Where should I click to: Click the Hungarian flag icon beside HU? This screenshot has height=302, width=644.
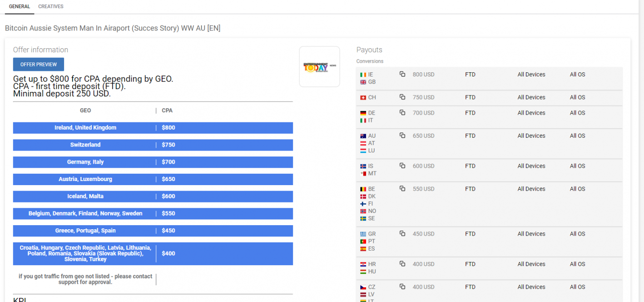363,272
